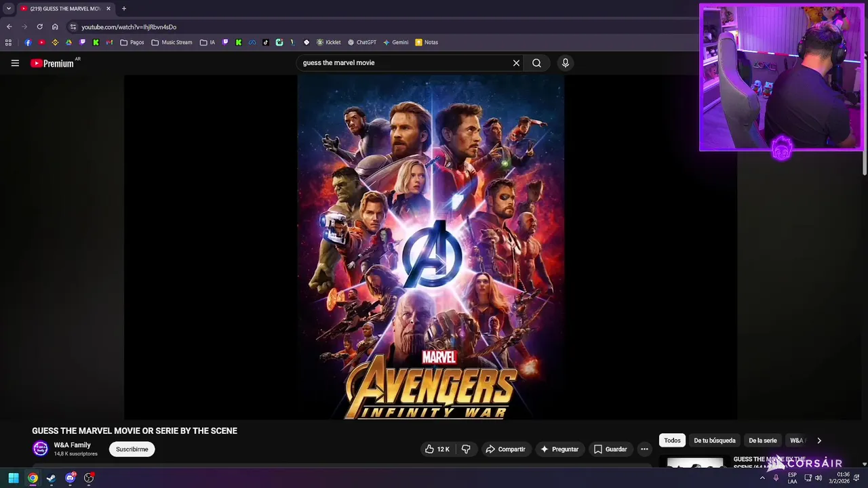Open the taskbar volume speaker icon

coord(818,478)
